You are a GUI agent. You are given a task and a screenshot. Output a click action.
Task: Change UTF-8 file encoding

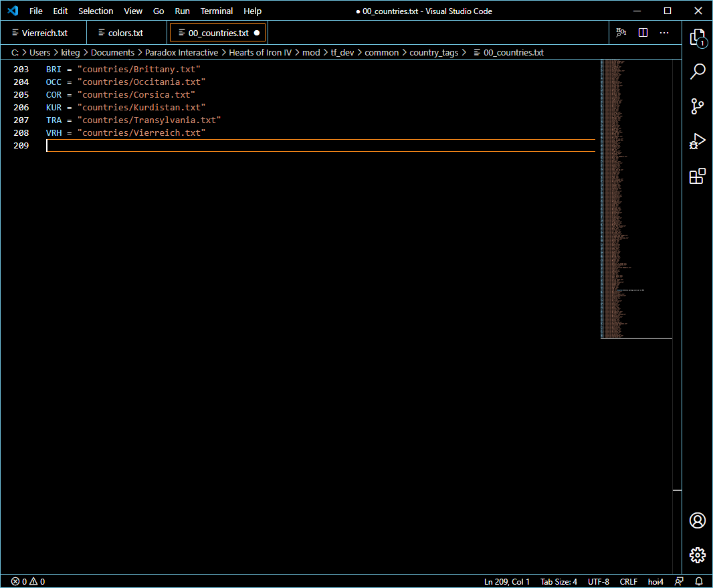coord(599,581)
